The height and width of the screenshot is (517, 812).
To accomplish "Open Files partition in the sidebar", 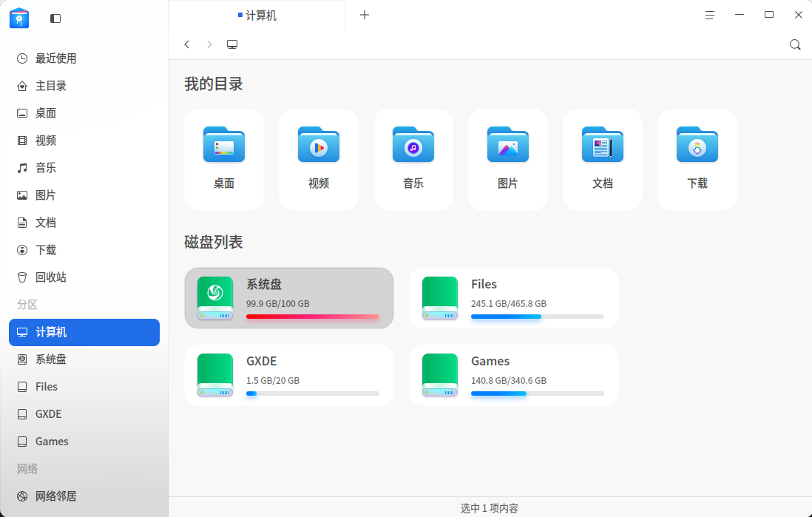I will 84,387.
